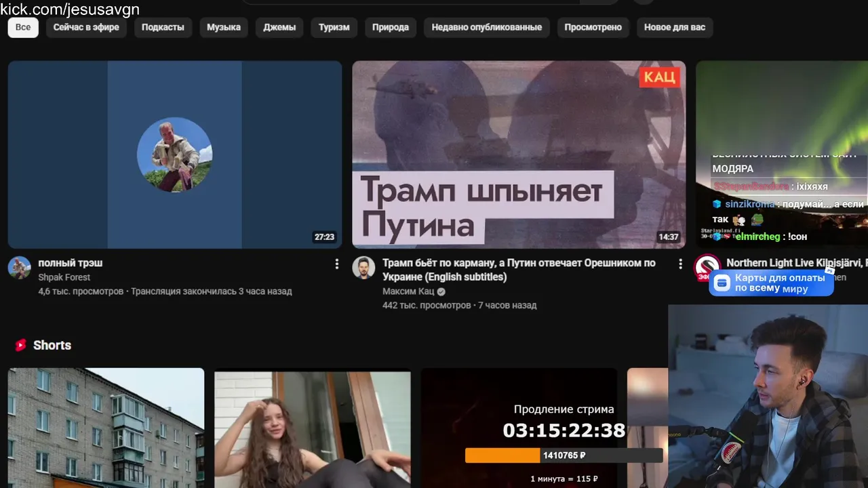This screenshot has height=488, width=868.
Task: Select the 'Подкасты' filter chip
Action: pyautogui.click(x=163, y=28)
